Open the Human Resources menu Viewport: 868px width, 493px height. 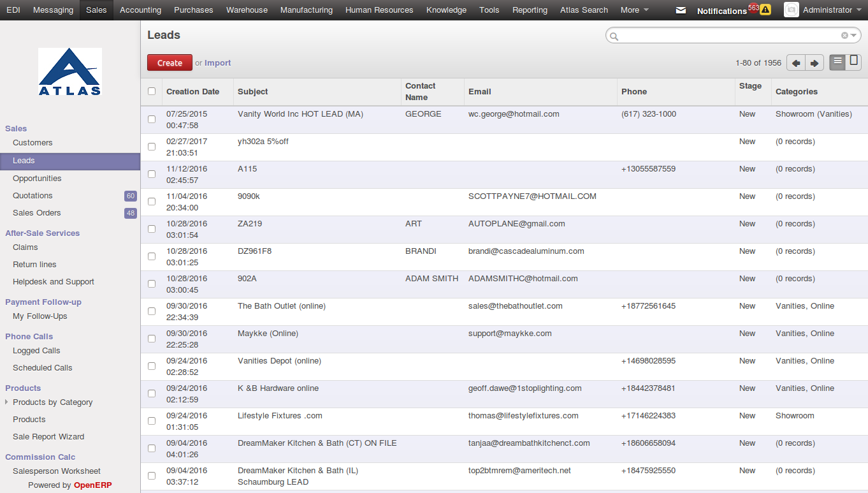[x=379, y=10]
